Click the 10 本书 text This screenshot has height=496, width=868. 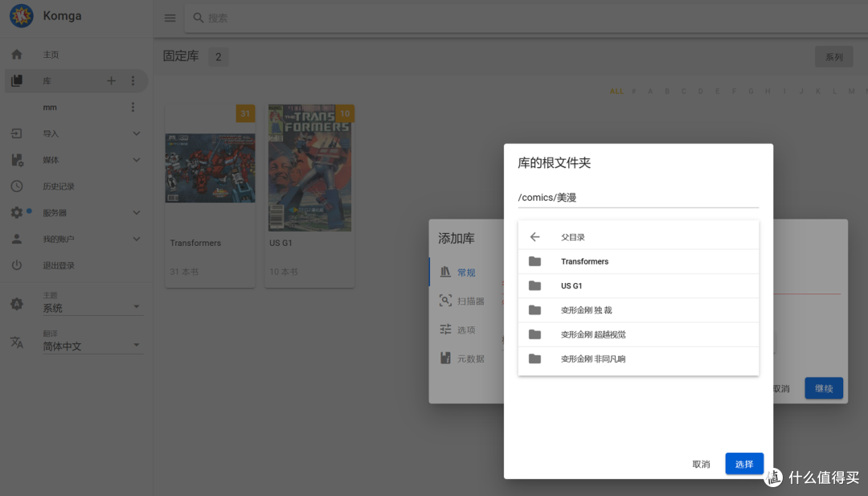tap(284, 272)
